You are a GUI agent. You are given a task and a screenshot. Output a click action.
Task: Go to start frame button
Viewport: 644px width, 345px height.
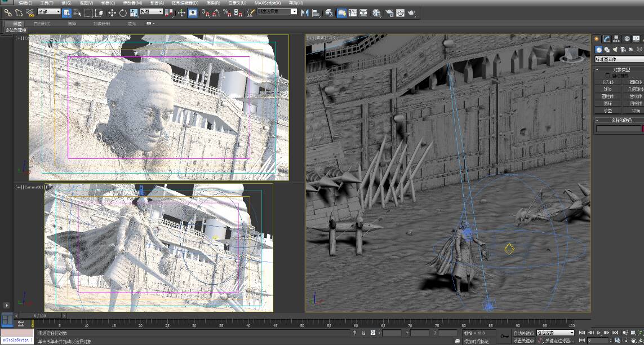[x=582, y=333]
